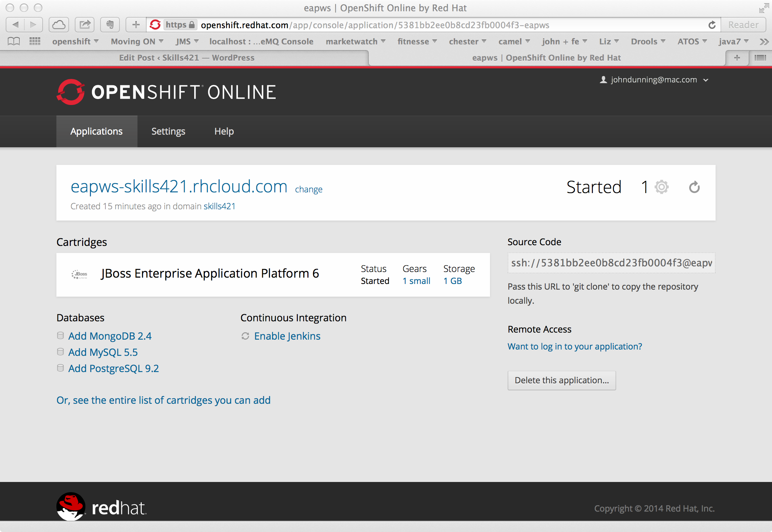The width and height of the screenshot is (772, 532).
Task: Open the Settings navigation tab
Action: [x=168, y=131]
